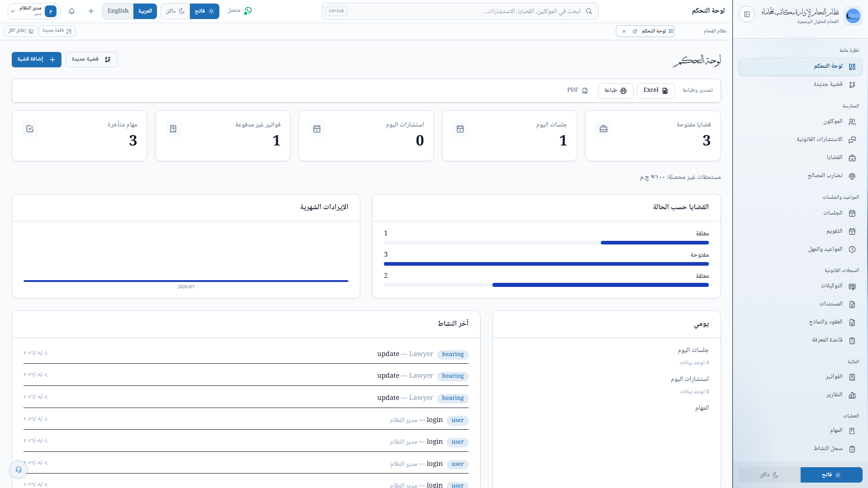Screen dimensions: 868x488
Task: Click first hearing badge in recent activity
Action: (453, 354)
